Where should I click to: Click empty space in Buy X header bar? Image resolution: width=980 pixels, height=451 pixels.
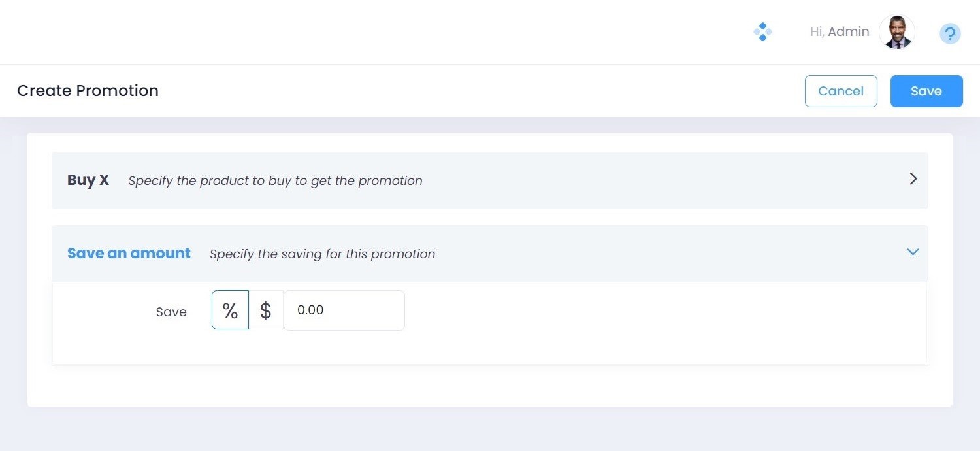653,180
